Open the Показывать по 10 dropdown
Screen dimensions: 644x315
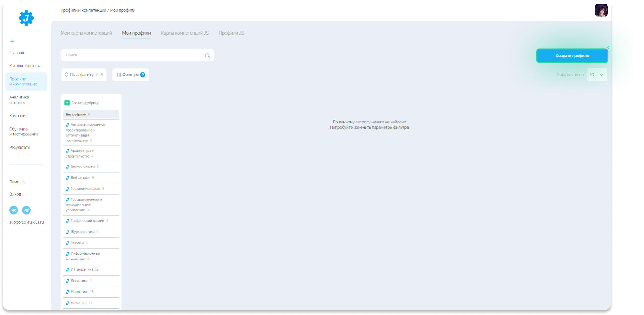[x=597, y=75]
